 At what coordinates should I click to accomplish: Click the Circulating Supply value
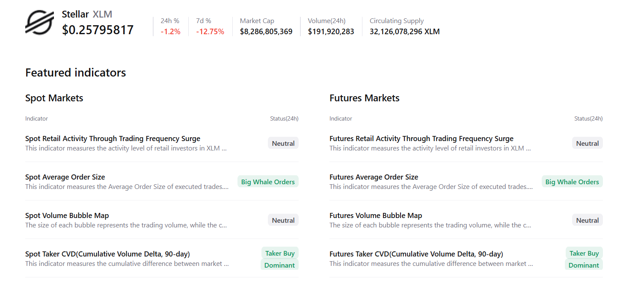pyautogui.click(x=404, y=32)
